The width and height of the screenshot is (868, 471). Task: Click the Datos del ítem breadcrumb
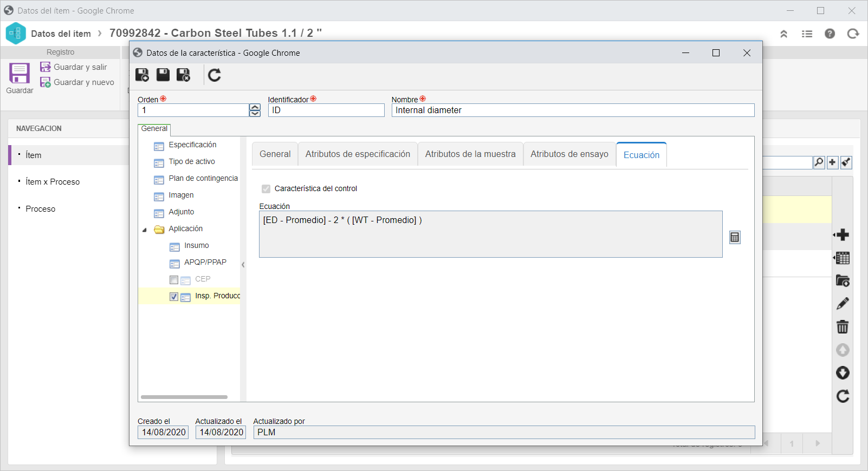pos(61,34)
